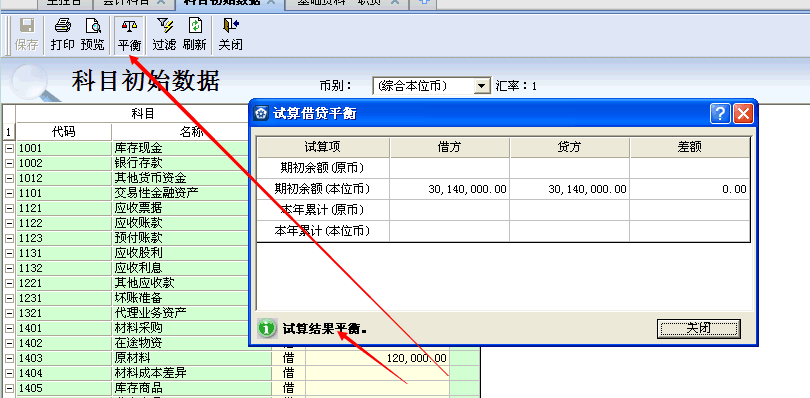Toggle the minus box for row 1321

pyautogui.click(x=9, y=313)
